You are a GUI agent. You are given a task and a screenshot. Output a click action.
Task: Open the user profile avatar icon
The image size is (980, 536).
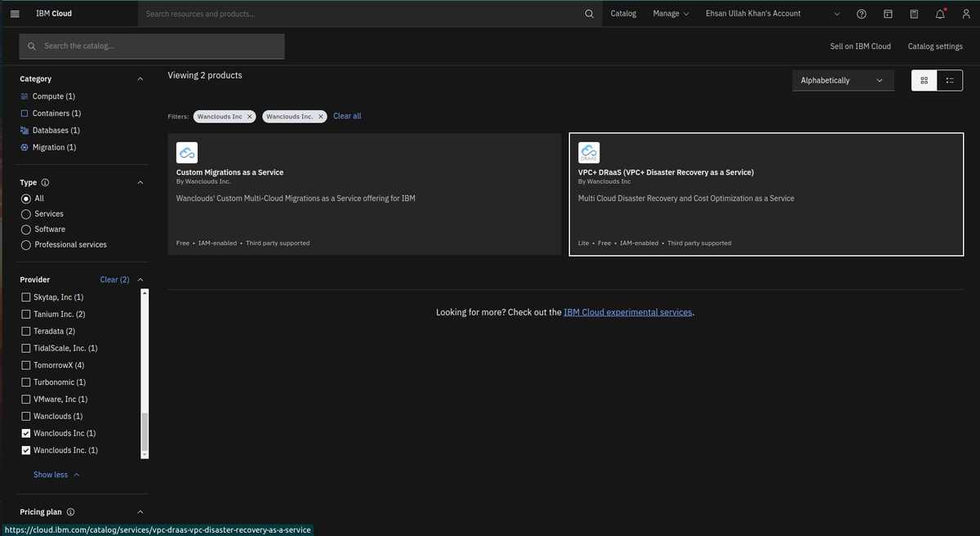pos(966,14)
